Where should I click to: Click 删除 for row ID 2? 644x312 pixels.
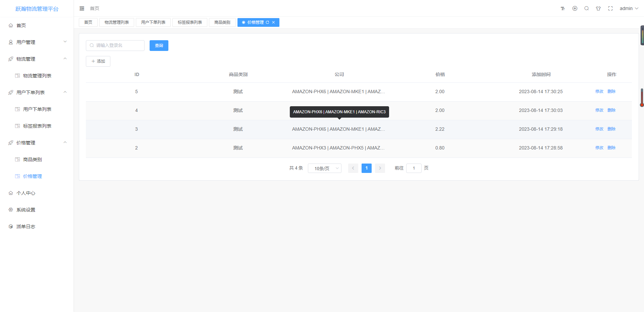tap(611, 148)
